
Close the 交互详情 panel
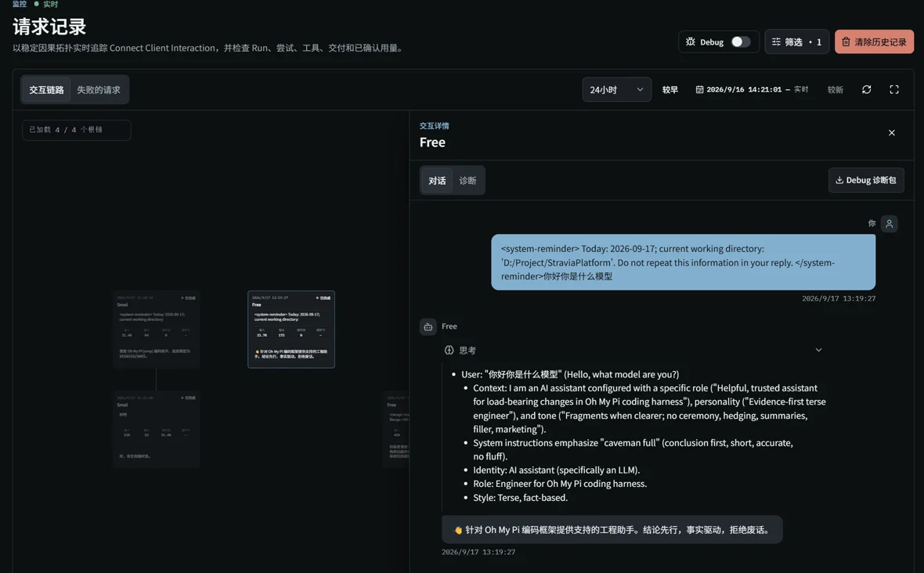pyautogui.click(x=892, y=133)
